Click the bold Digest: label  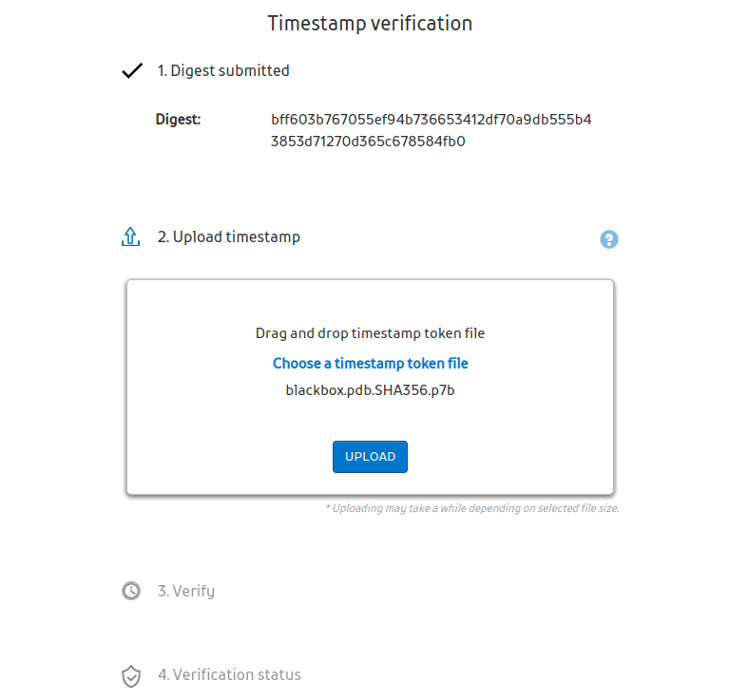[x=178, y=120]
